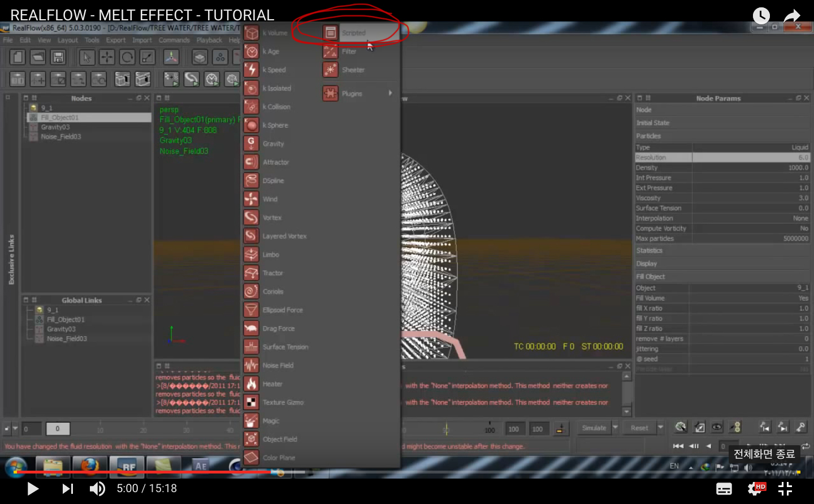The image size is (814, 504).
Task: Jump to first frame in timeline controls
Action: click(x=678, y=446)
